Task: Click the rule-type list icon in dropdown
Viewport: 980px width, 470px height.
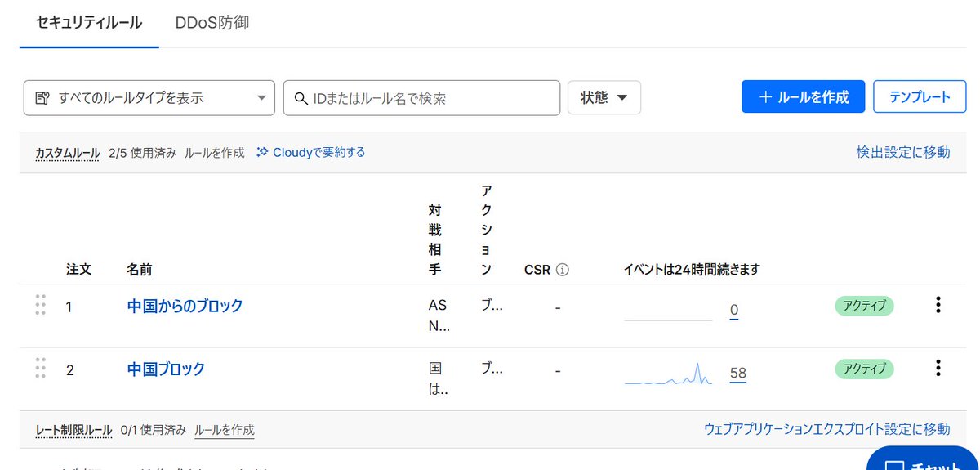Action: coord(42,98)
